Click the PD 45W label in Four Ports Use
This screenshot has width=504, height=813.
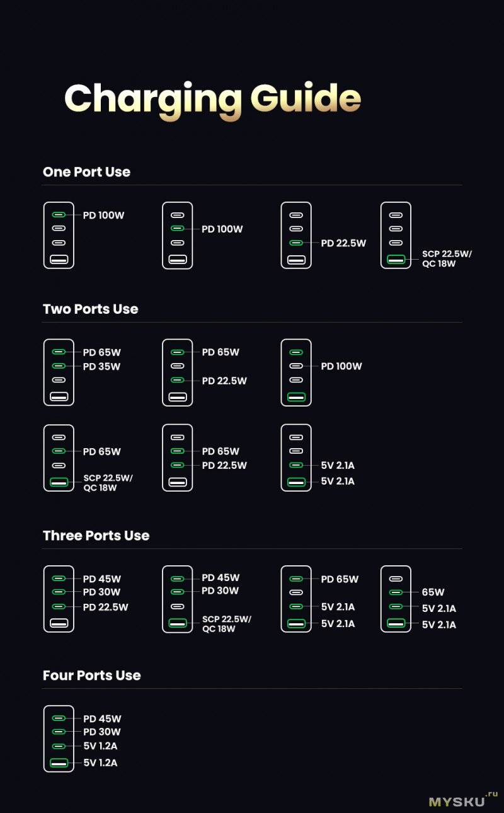pos(102,719)
